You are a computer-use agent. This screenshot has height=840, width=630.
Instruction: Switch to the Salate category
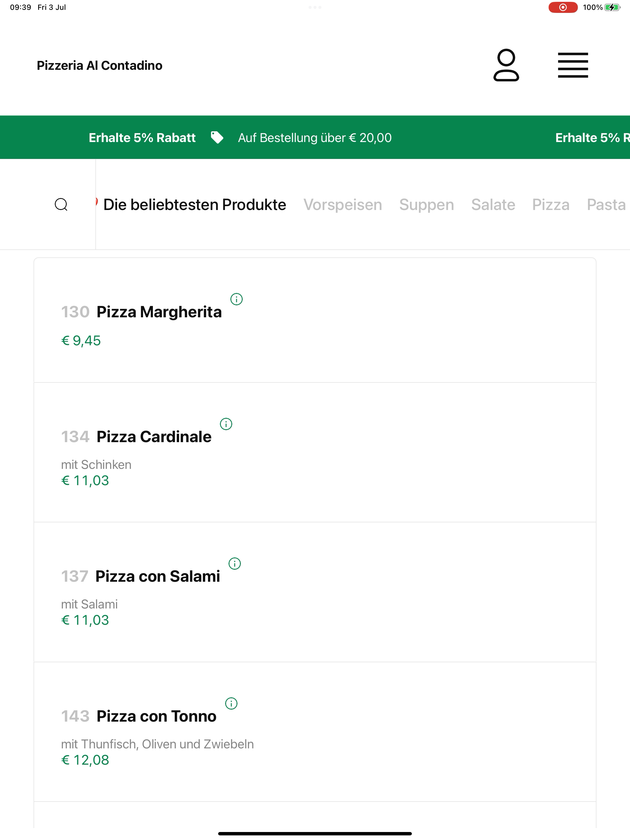pyautogui.click(x=493, y=205)
